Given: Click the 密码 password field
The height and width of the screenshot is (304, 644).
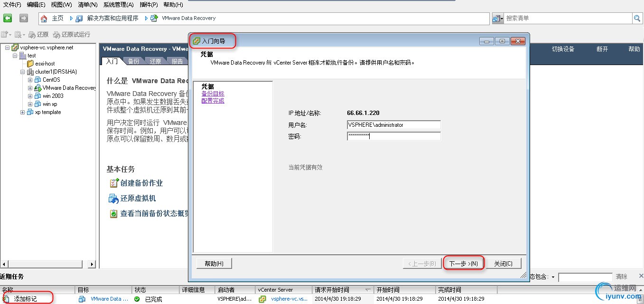Looking at the screenshot, I should pos(394,136).
